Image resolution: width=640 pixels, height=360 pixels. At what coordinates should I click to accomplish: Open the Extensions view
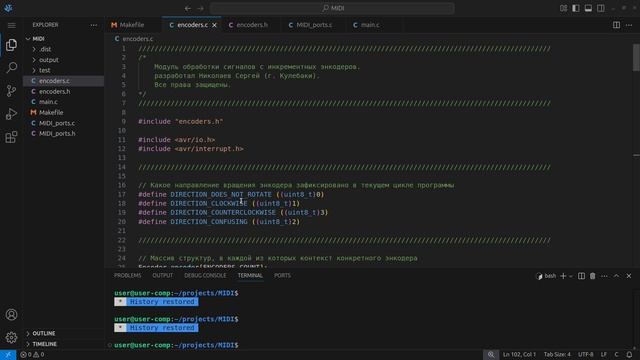pos(11,137)
